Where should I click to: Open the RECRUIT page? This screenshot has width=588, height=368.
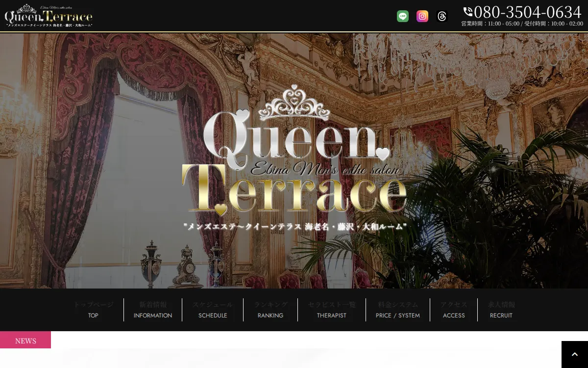501,310
